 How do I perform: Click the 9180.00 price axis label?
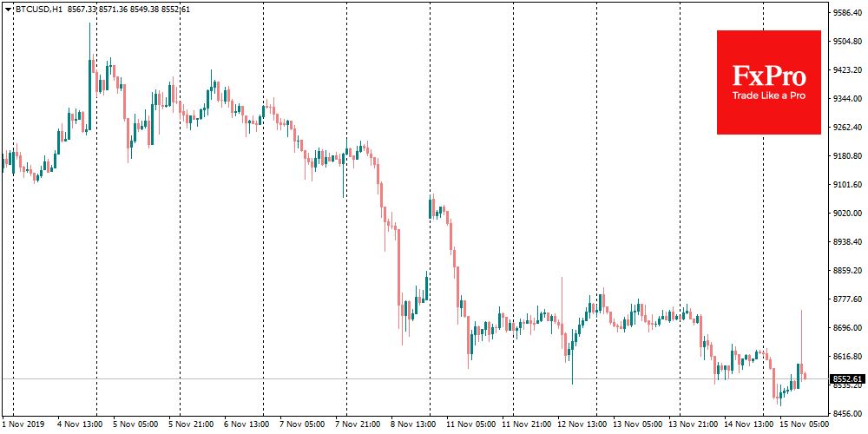(848, 156)
